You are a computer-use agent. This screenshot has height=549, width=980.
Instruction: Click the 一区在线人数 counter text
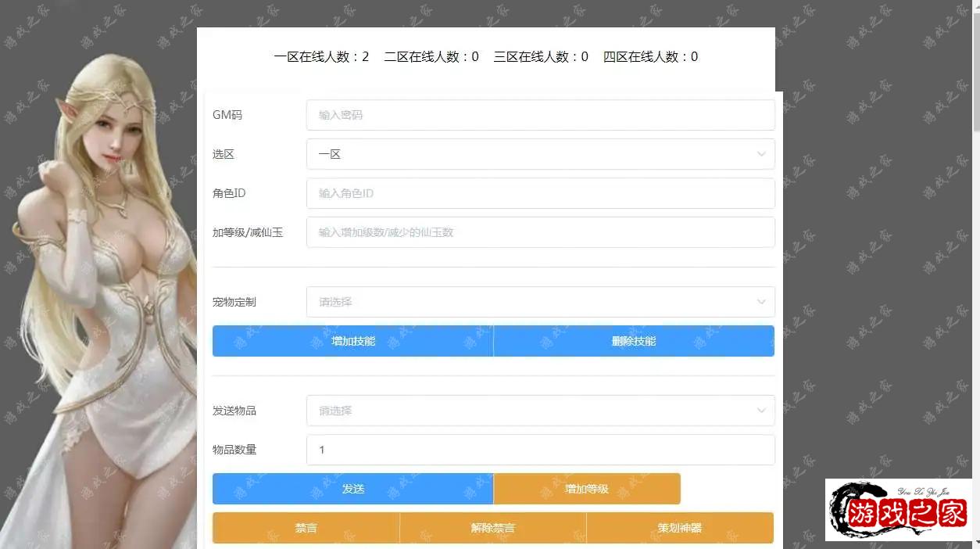321,57
